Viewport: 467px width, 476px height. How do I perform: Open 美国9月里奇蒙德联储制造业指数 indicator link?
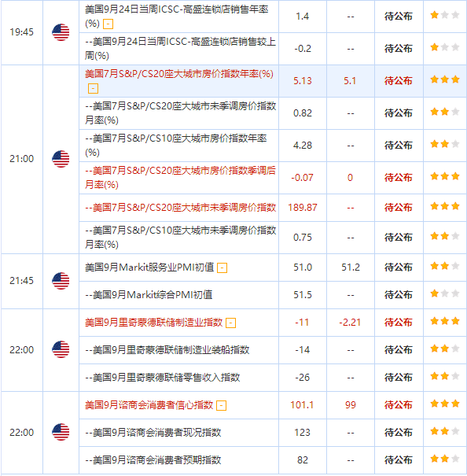154,323
